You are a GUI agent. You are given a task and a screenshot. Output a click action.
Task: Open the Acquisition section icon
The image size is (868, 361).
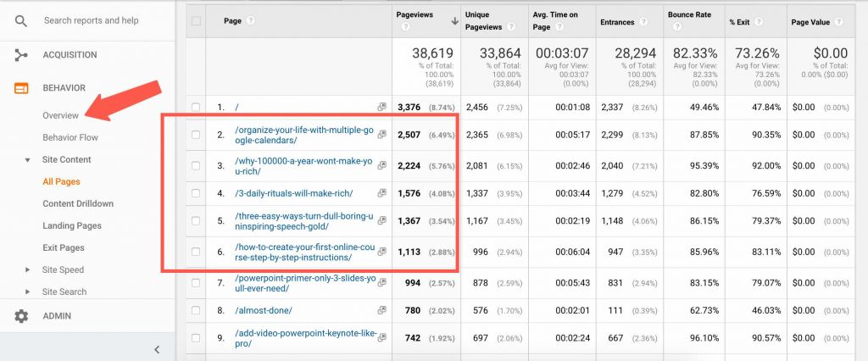(x=21, y=55)
